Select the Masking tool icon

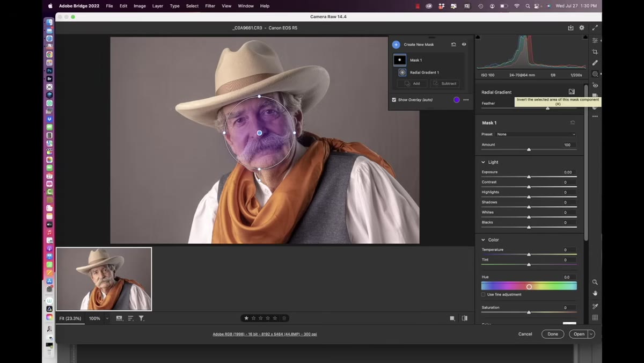595,74
